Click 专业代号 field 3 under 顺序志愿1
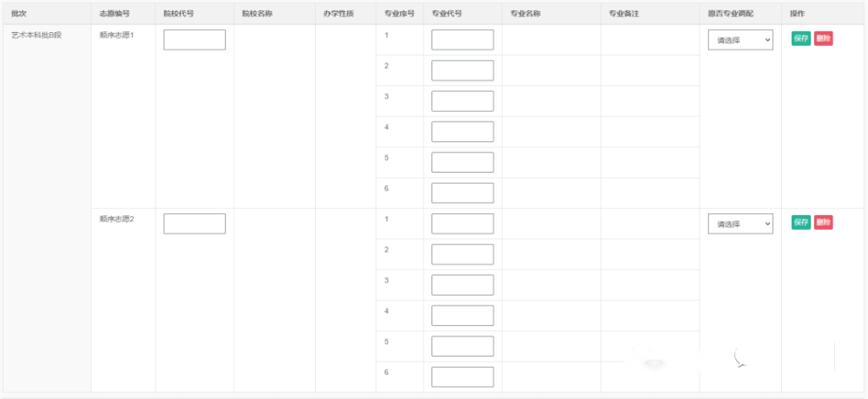Image resolution: width=868 pixels, height=399 pixels. [x=463, y=101]
